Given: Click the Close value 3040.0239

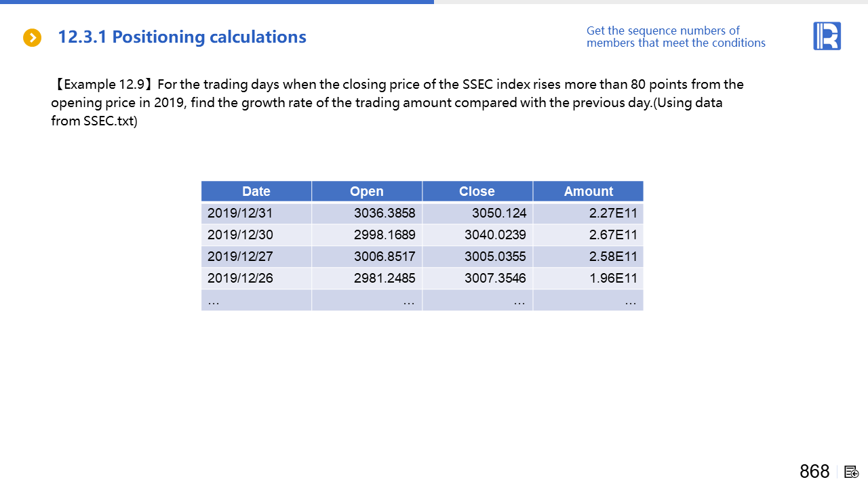Looking at the screenshot, I should pos(495,235).
